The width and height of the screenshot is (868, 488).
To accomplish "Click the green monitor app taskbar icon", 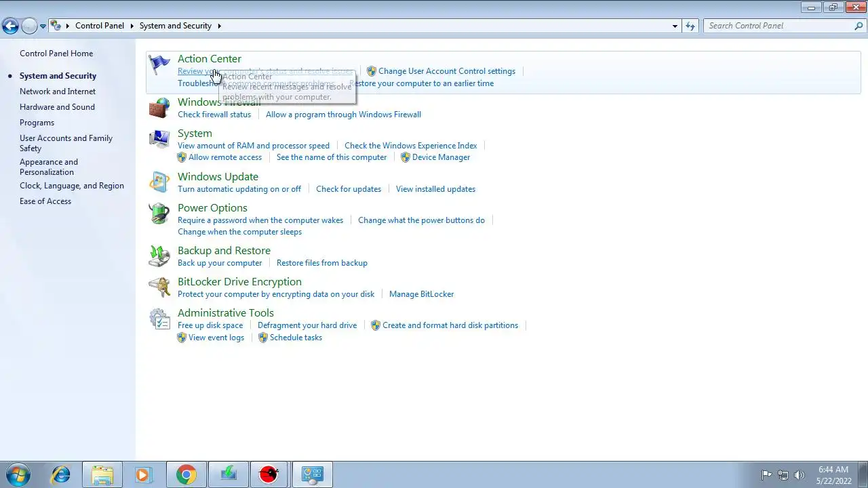I will click(x=229, y=474).
